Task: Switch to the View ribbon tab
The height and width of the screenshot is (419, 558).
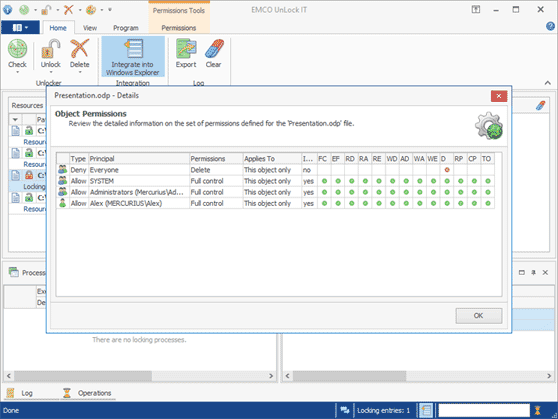Action: [90, 28]
